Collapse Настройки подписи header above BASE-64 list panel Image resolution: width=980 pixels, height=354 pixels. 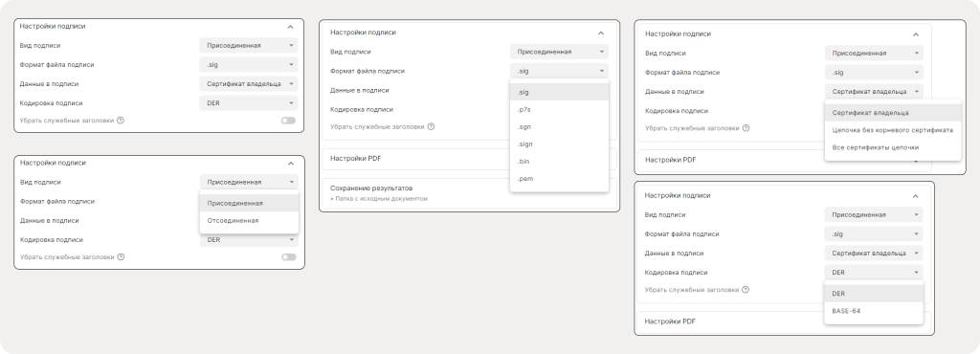pos(916,196)
